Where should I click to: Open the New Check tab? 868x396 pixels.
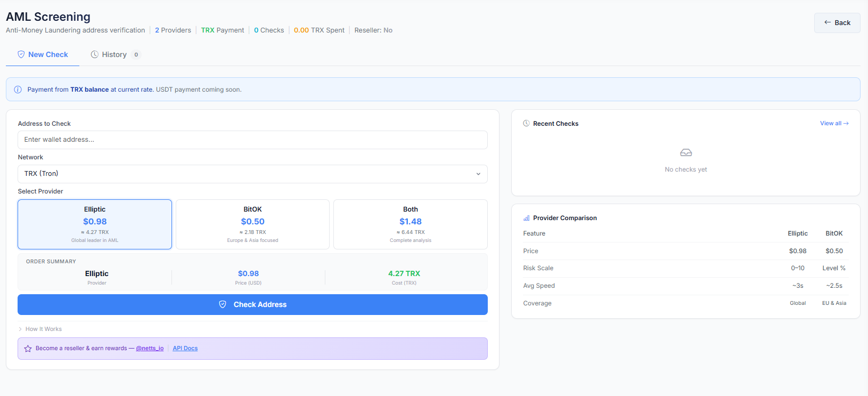[x=48, y=54]
